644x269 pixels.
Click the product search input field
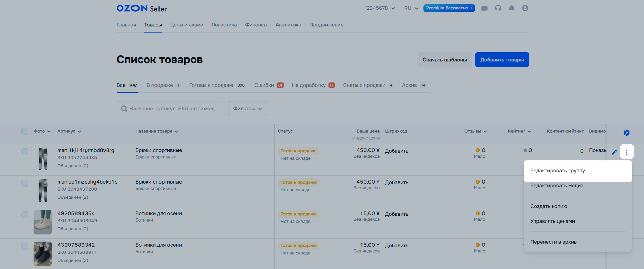tap(172, 109)
